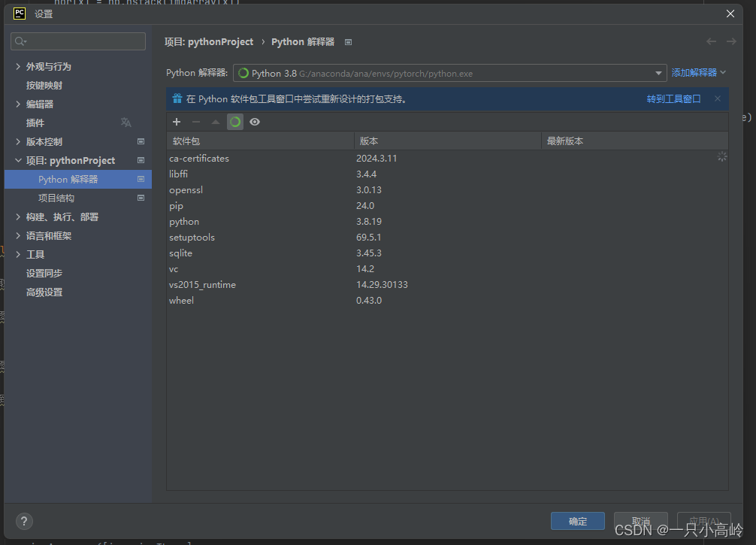Select the pip package row
This screenshot has height=545, width=756.
(447, 206)
